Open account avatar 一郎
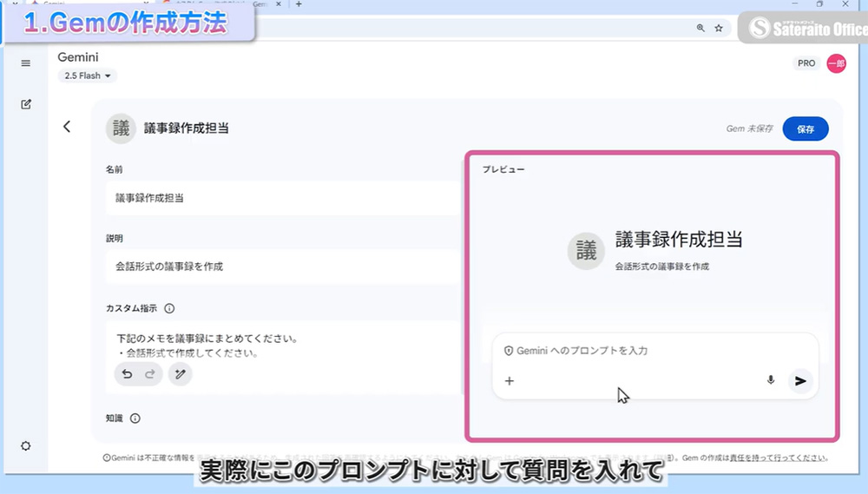This screenshot has width=868, height=494. pyautogui.click(x=837, y=63)
